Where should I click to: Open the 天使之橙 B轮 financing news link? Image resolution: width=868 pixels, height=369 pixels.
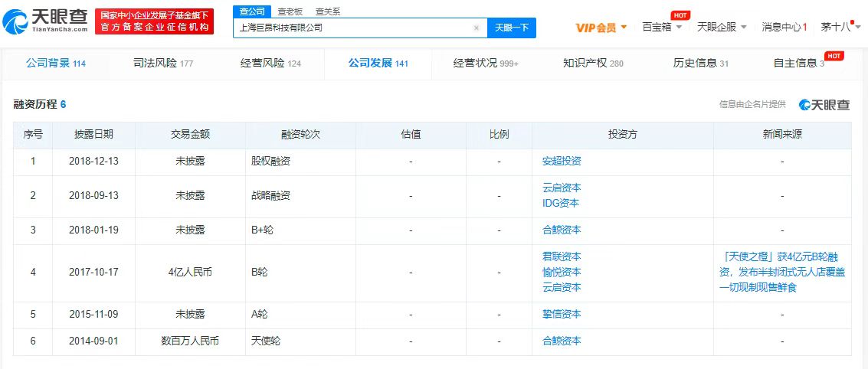click(x=782, y=273)
